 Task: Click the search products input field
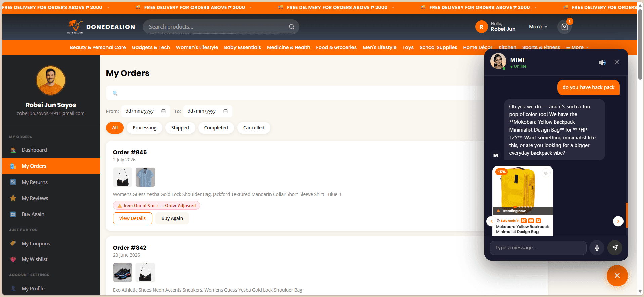coord(221,27)
